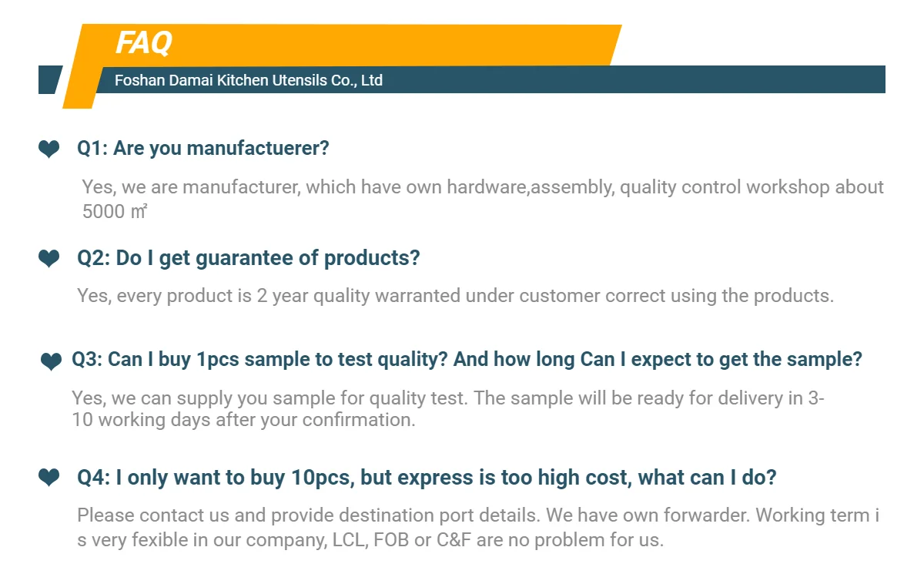
Task: Open question Q1 about being a manufacturer
Action: click(x=203, y=148)
